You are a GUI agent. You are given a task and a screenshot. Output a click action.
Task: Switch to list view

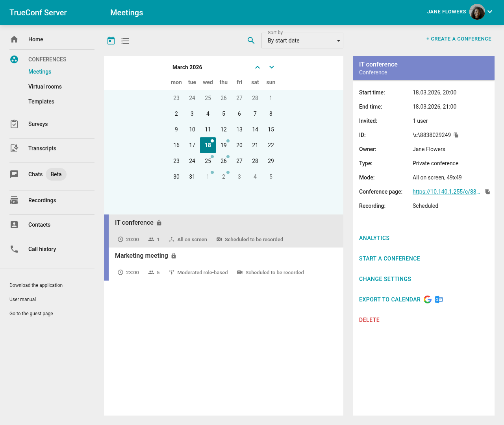click(125, 41)
